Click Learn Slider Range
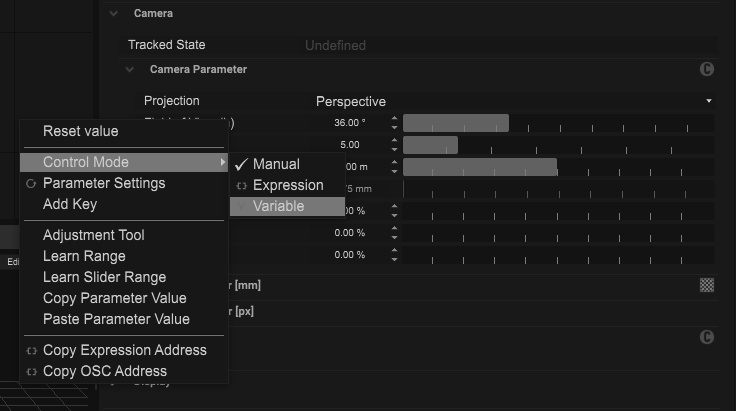This screenshot has height=411, width=736. coord(104,277)
